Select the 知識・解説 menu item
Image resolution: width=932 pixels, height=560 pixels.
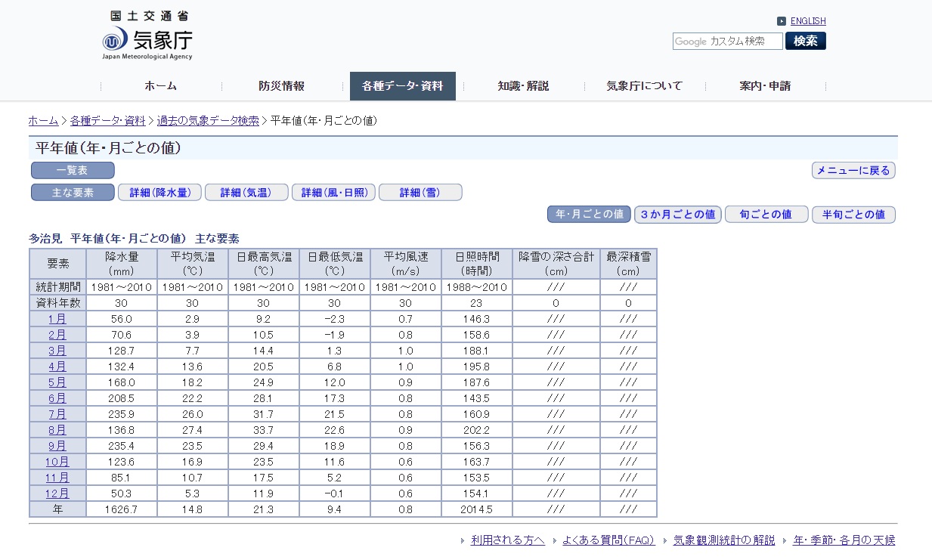click(x=523, y=86)
